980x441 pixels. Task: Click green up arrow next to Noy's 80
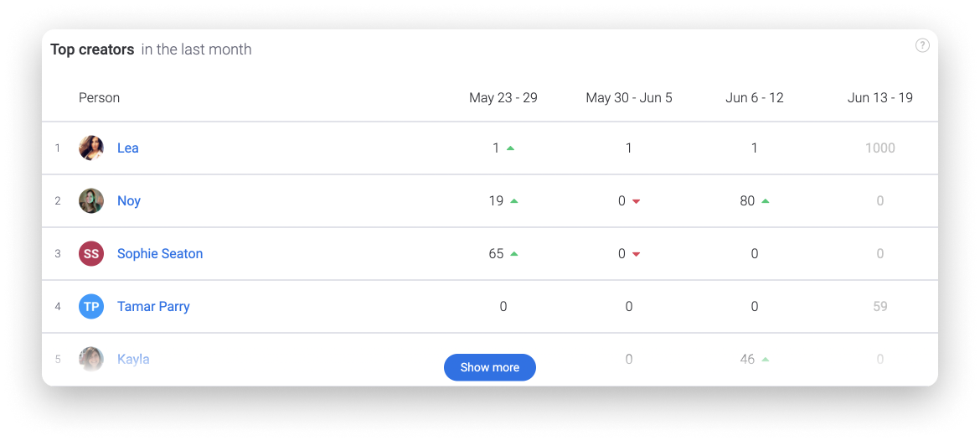coord(766,201)
